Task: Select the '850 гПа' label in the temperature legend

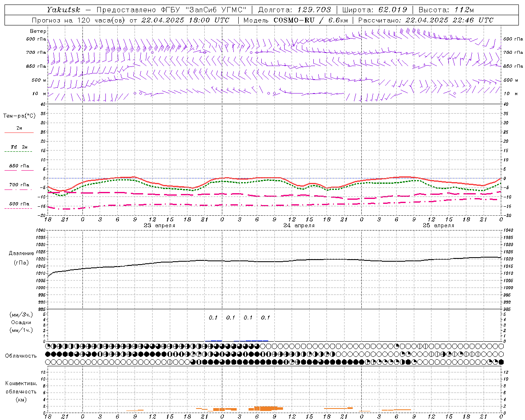Action: coord(19,166)
